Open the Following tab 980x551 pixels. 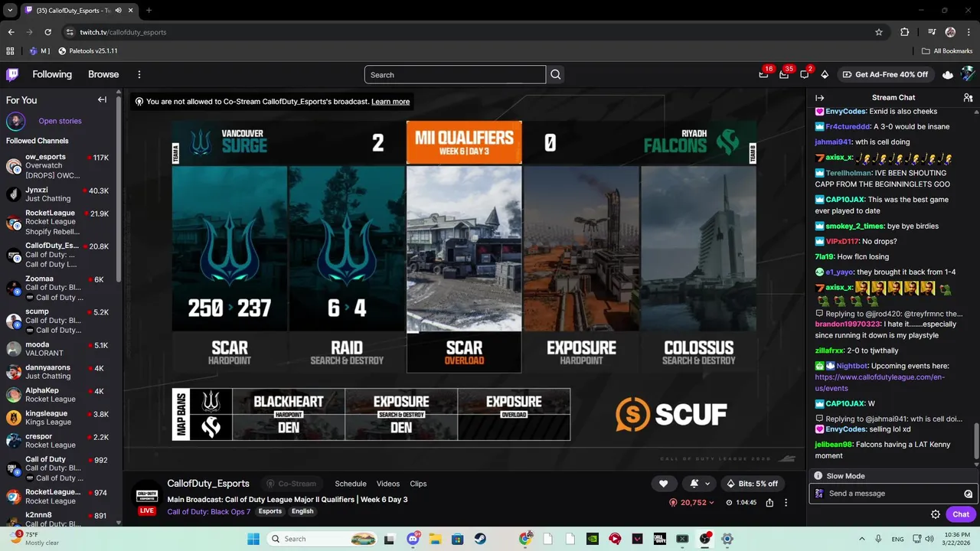click(52, 74)
